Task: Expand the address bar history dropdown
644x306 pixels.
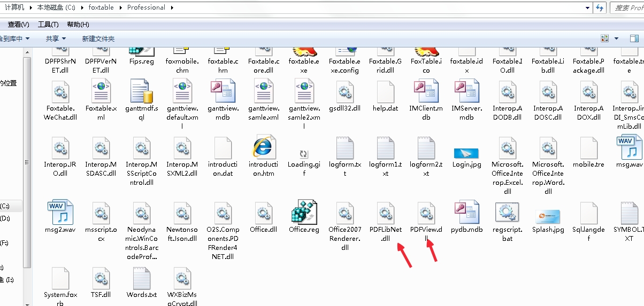Action: 587,7
